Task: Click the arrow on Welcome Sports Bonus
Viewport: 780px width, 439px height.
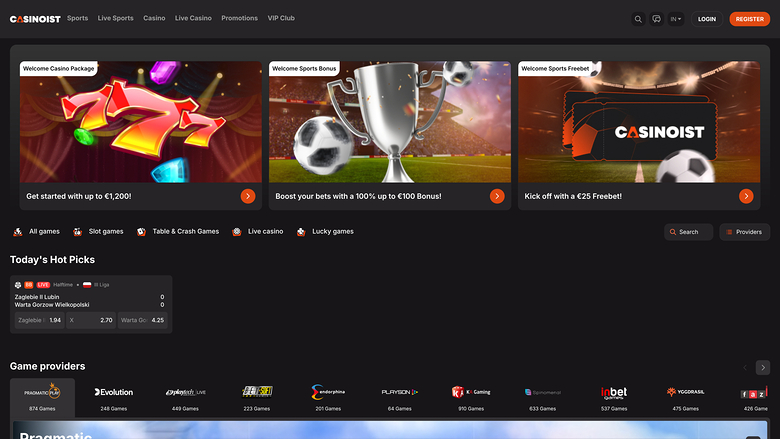Action: point(497,196)
